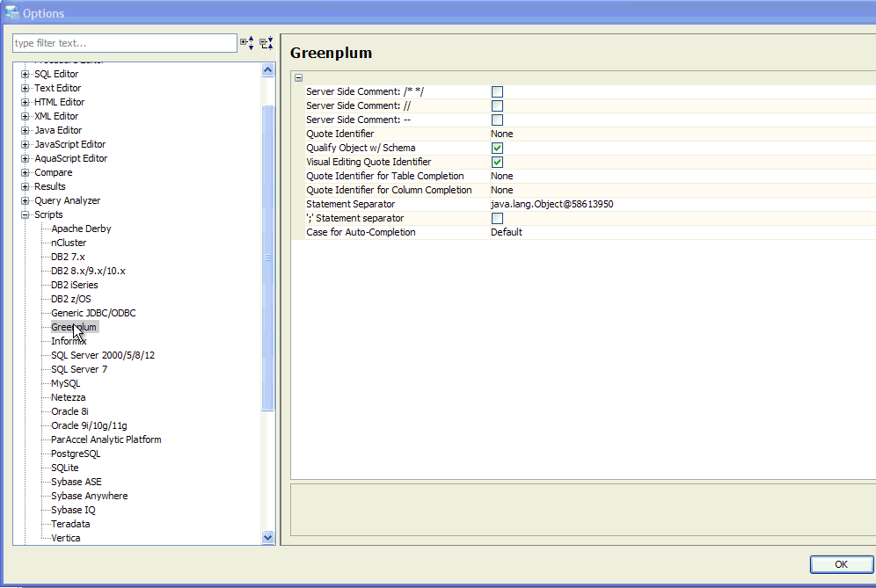Expand the HTML Editor node

pos(25,102)
